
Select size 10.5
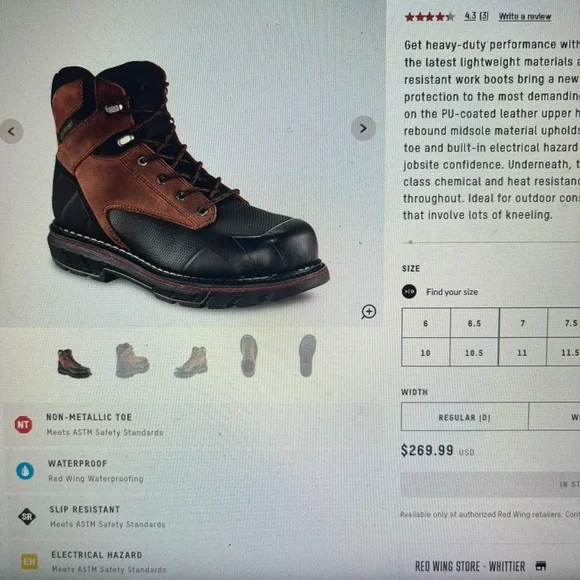tap(474, 353)
